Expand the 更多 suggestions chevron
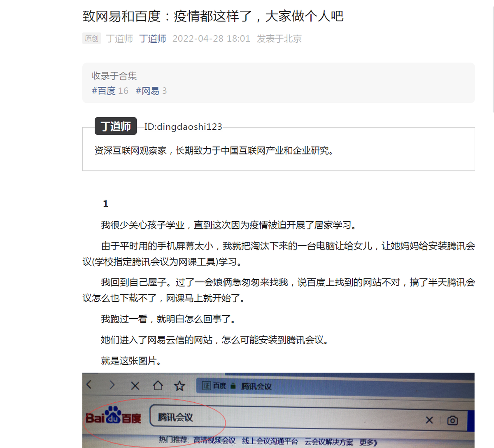 368,443
